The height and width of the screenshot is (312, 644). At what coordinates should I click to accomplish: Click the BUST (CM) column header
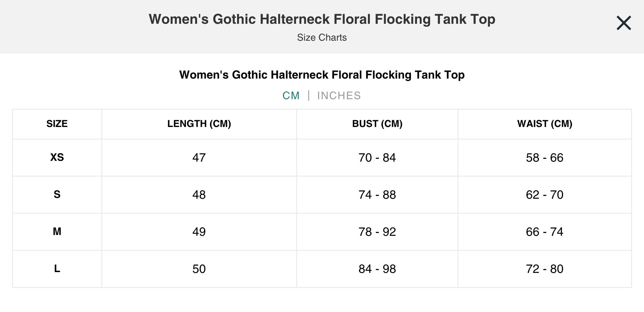[x=377, y=124]
